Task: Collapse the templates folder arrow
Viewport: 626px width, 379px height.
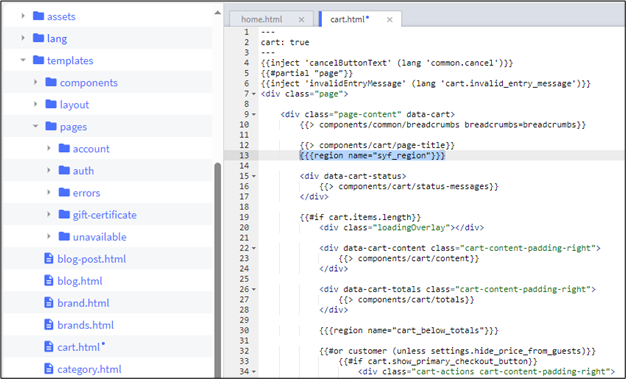Action: [23, 60]
